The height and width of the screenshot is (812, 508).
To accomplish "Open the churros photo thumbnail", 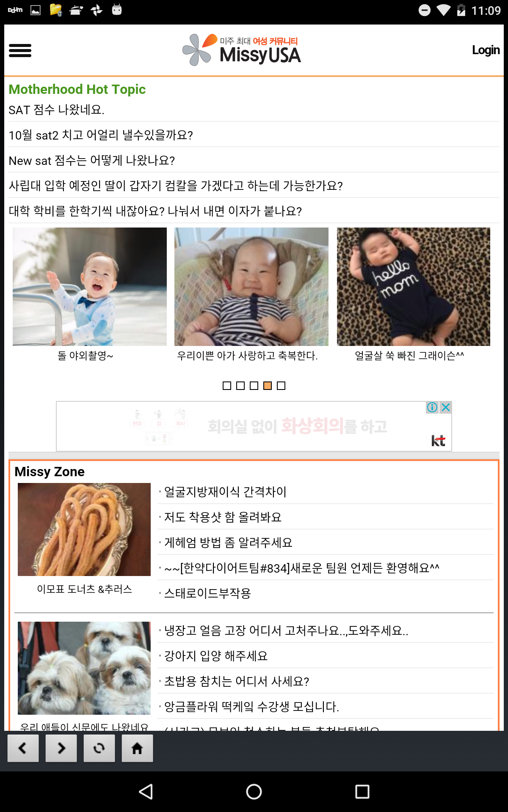I will pos(84,529).
